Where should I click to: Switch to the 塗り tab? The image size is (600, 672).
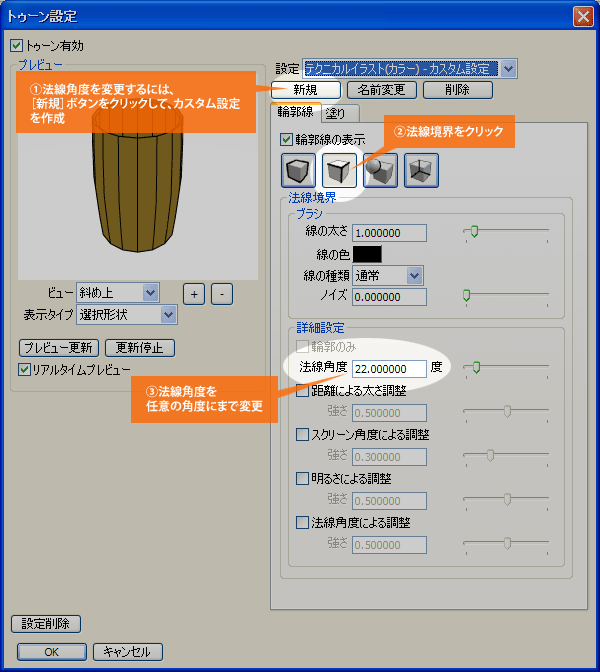[335, 112]
